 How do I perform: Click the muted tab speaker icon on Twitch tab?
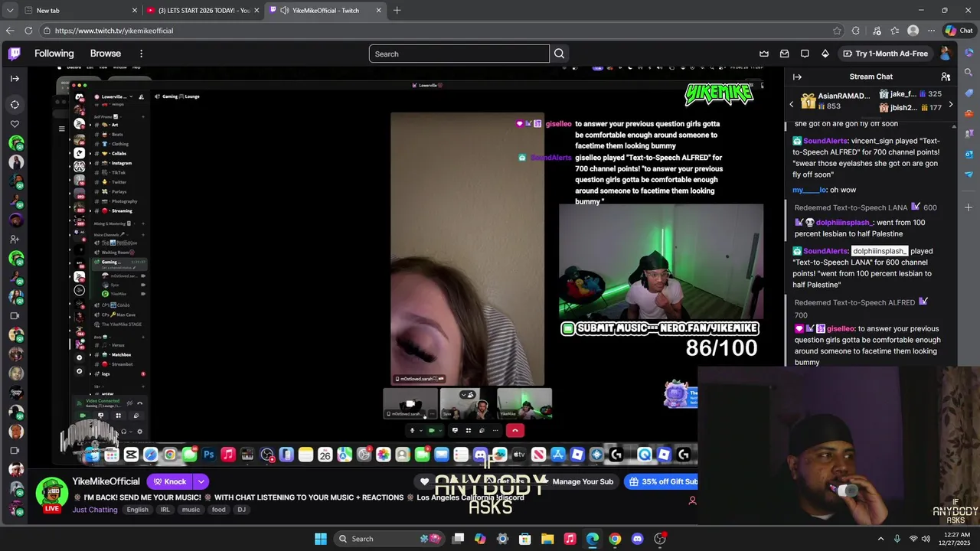[x=285, y=11]
